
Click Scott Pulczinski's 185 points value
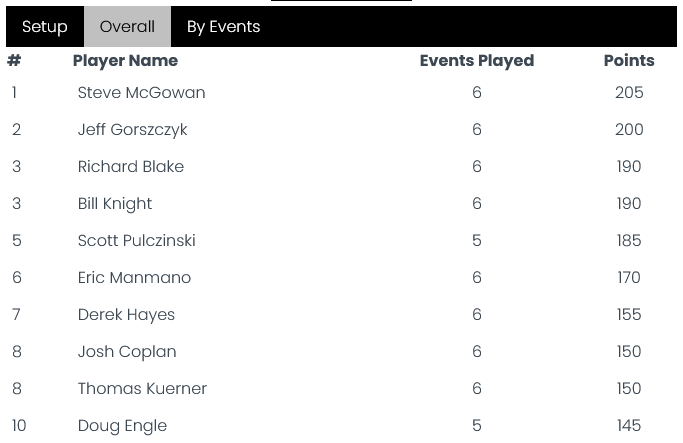629,240
